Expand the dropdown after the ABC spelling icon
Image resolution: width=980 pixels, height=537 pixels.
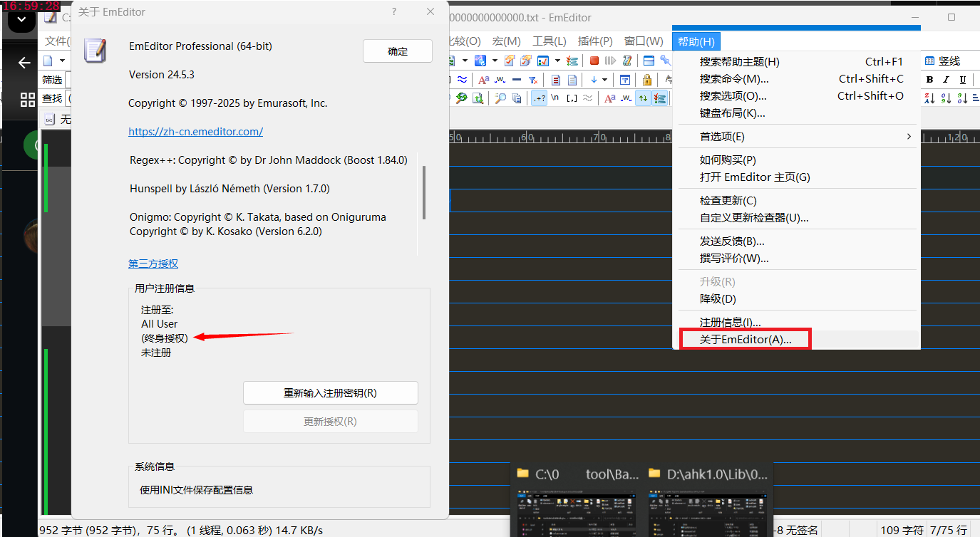(495, 61)
